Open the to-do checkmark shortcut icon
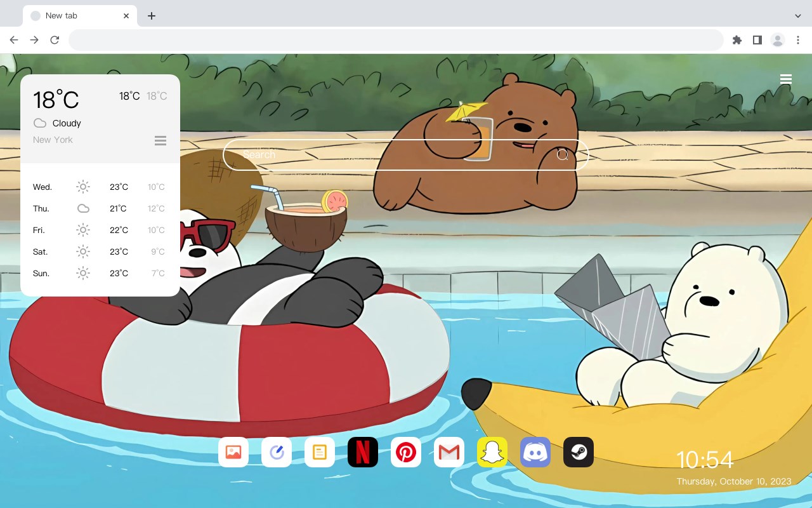 pyautogui.click(x=277, y=452)
